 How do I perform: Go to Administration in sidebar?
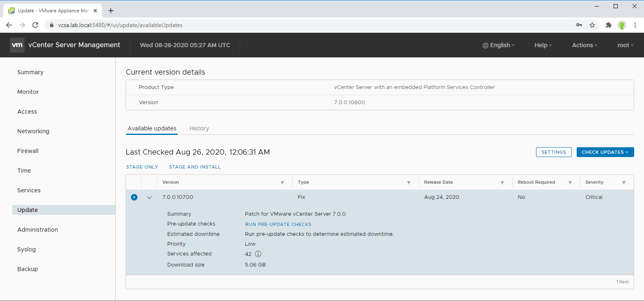click(37, 230)
